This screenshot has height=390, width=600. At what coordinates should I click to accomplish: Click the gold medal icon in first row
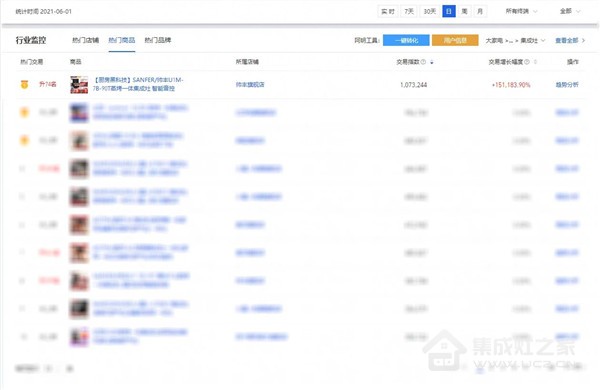[x=24, y=84]
